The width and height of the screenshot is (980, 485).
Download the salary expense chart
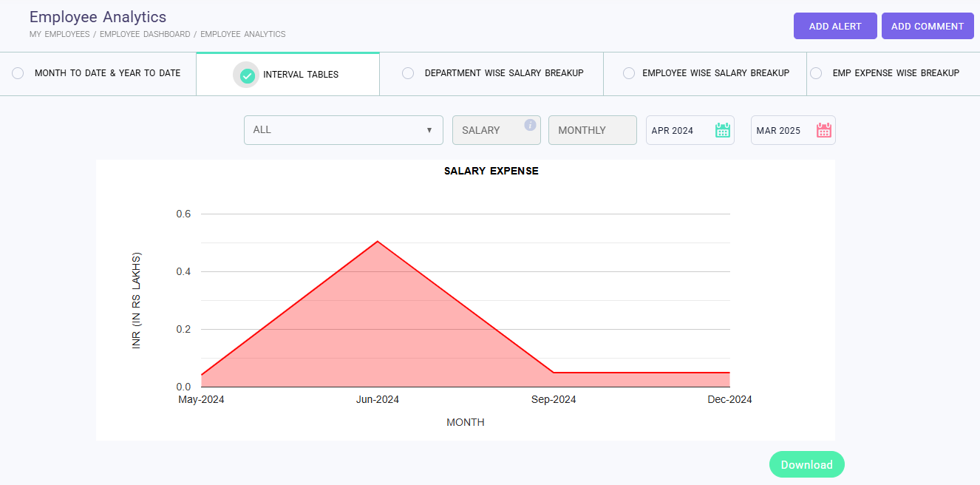[806, 464]
